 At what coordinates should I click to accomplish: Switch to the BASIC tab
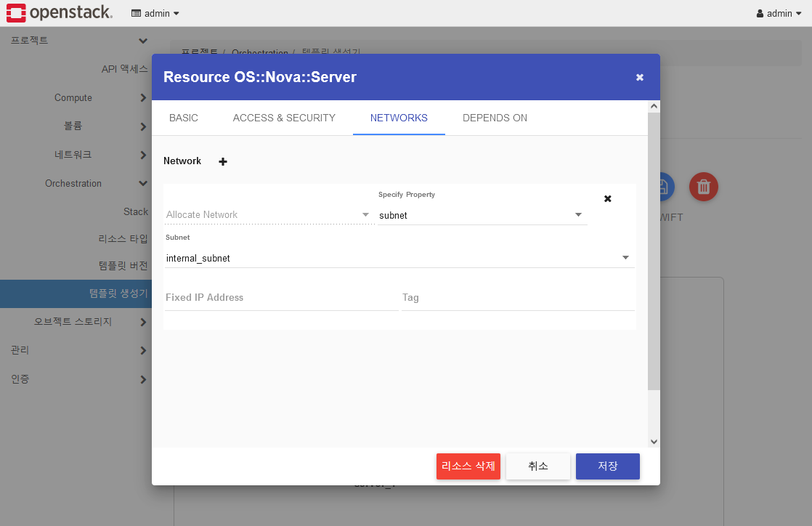click(183, 118)
